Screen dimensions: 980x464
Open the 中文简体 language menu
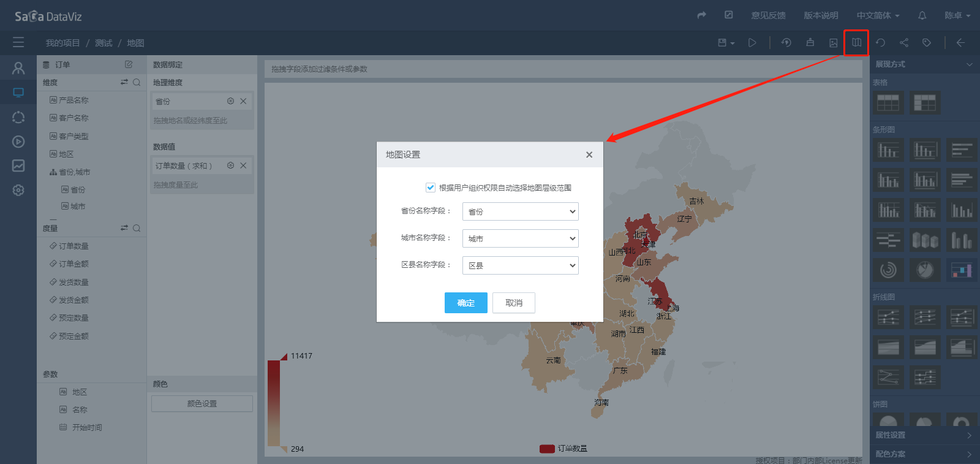878,15
